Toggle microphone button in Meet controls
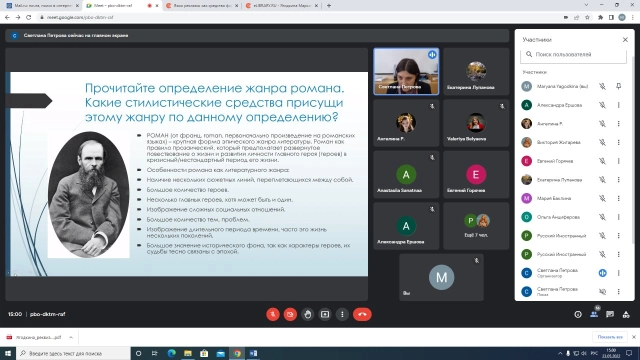This screenshot has height=360, width=640. tap(273, 314)
